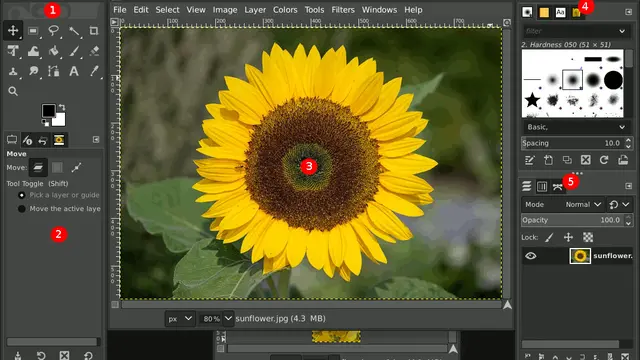Delete the selected brush
Image resolution: width=640 pixels, height=360 pixels.
click(x=586, y=160)
